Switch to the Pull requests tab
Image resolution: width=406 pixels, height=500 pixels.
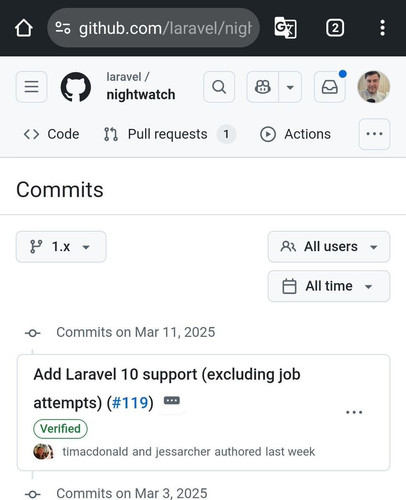(x=170, y=134)
